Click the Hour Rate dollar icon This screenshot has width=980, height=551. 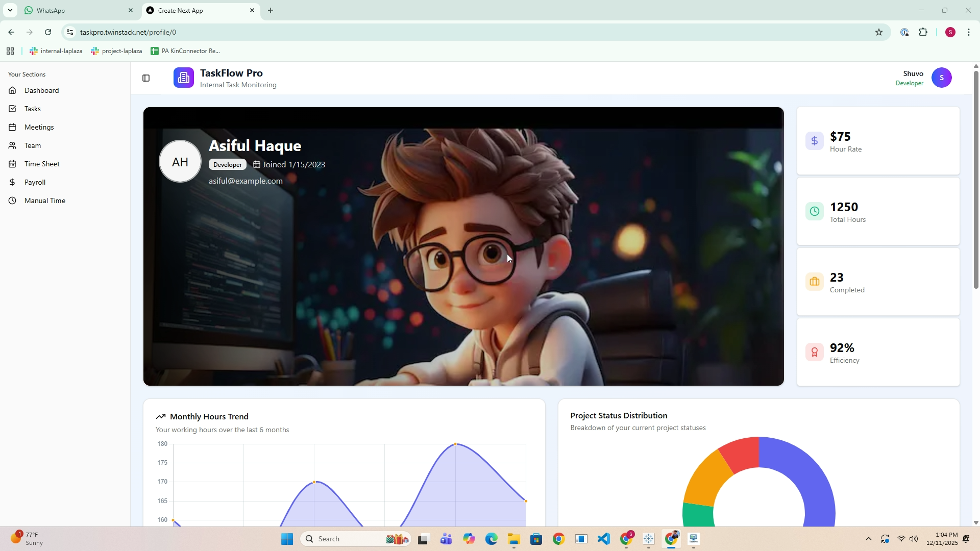tap(814, 141)
